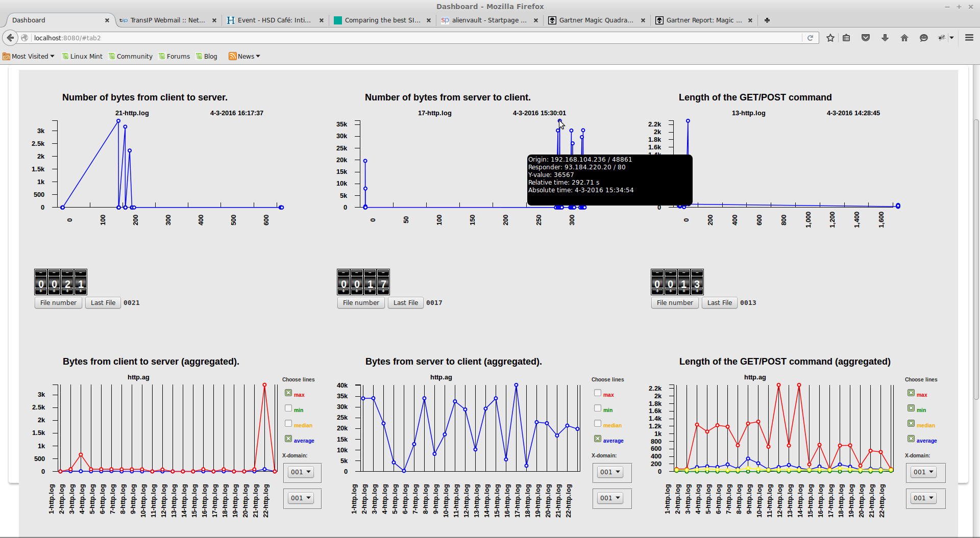Uncheck average in Bytes from server to client aggregated
The height and width of the screenshot is (538, 980).
coord(598,439)
